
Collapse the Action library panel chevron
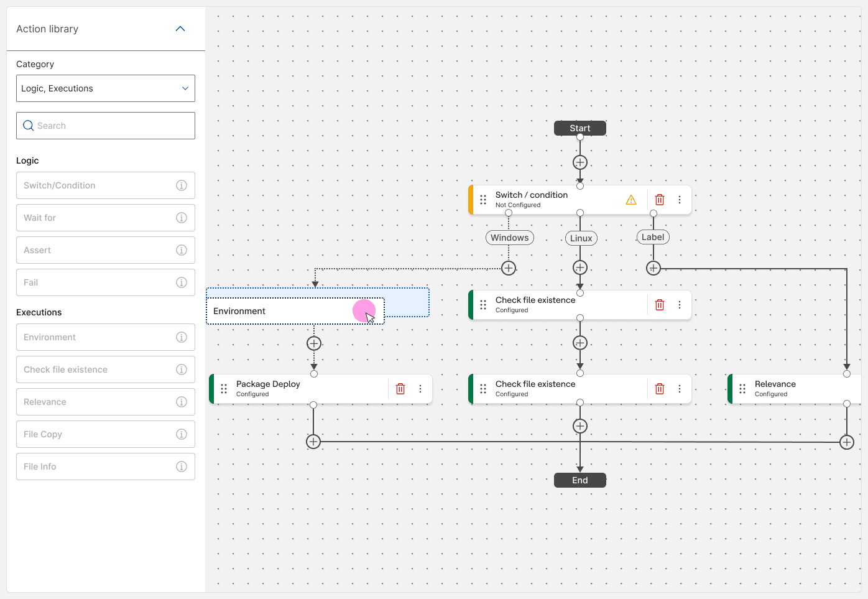coord(180,29)
